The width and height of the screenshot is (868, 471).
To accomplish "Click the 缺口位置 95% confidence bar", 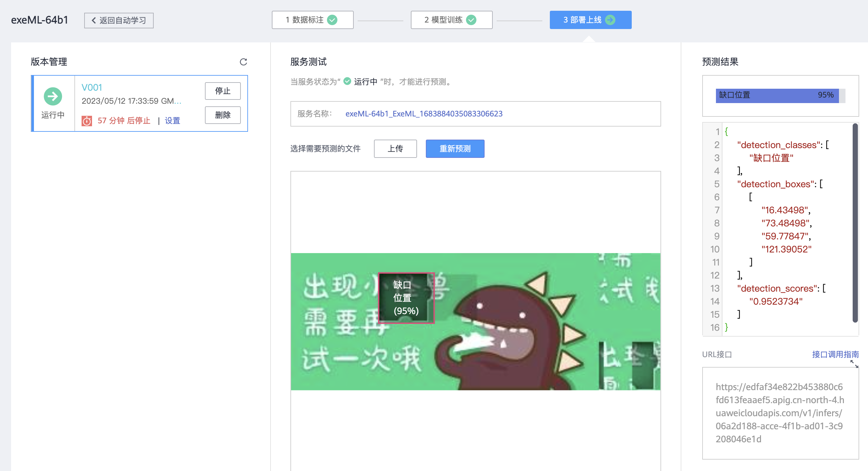I will pyautogui.click(x=777, y=95).
